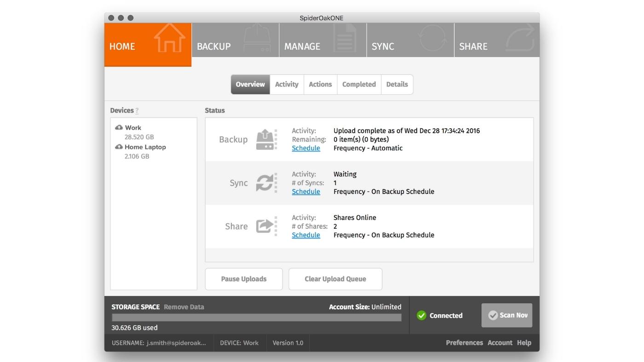Select the Overview sub-tab

[x=250, y=85]
